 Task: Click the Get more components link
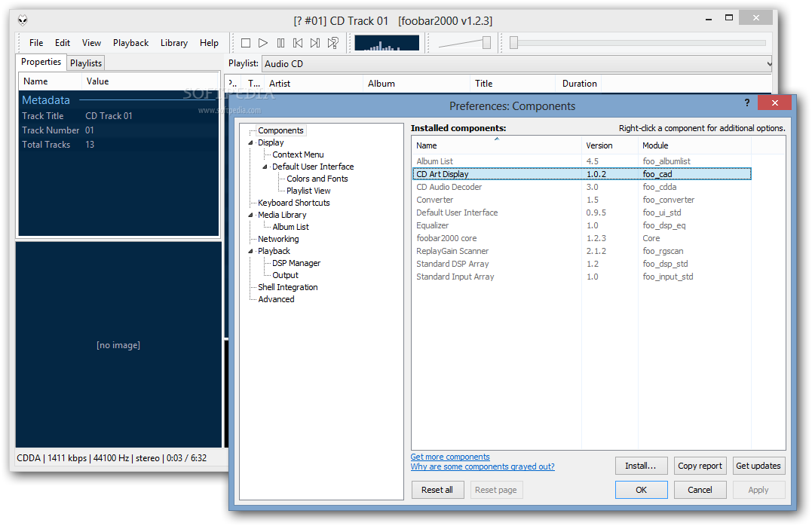click(450, 457)
